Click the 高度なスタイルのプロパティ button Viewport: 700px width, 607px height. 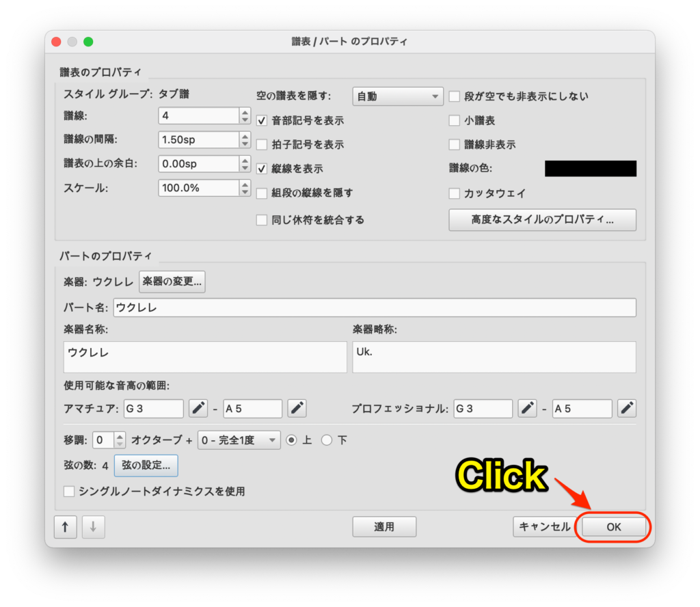pyautogui.click(x=542, y=220)
